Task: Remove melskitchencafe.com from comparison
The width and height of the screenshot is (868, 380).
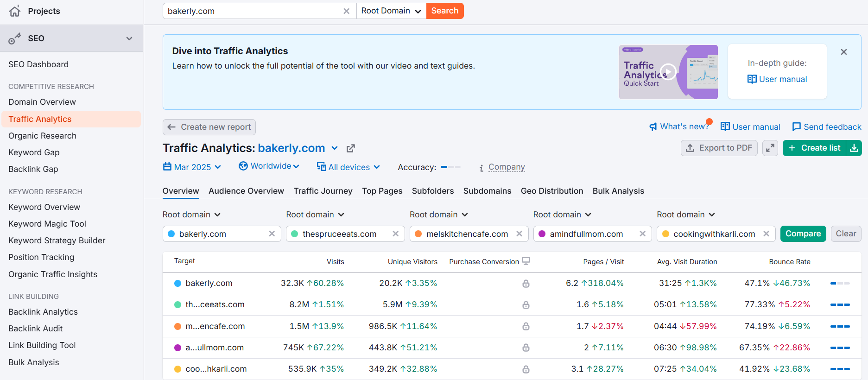Action: point(520,234)
